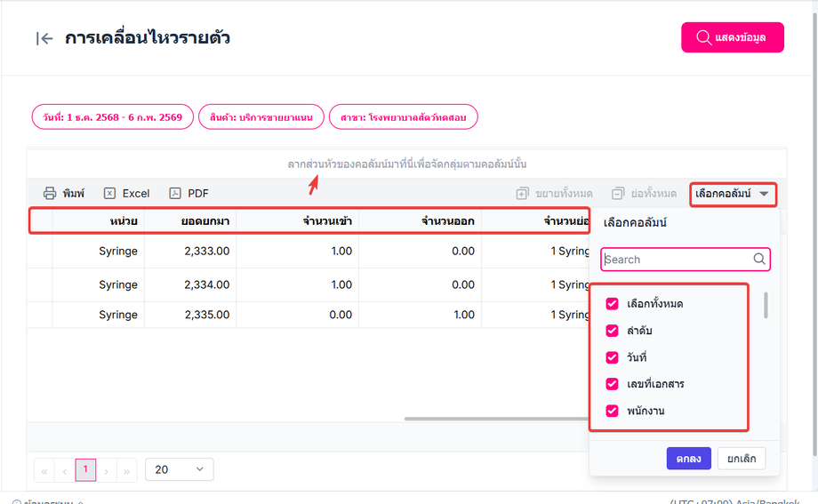Click the printer icon to print
The width and height of the screenshot is (818, 504).
(x=50, y=193)
